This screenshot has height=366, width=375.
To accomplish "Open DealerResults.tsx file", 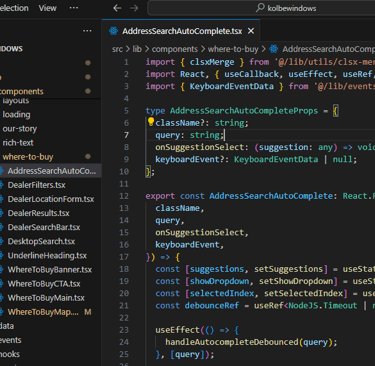I will tap(38, 213).
